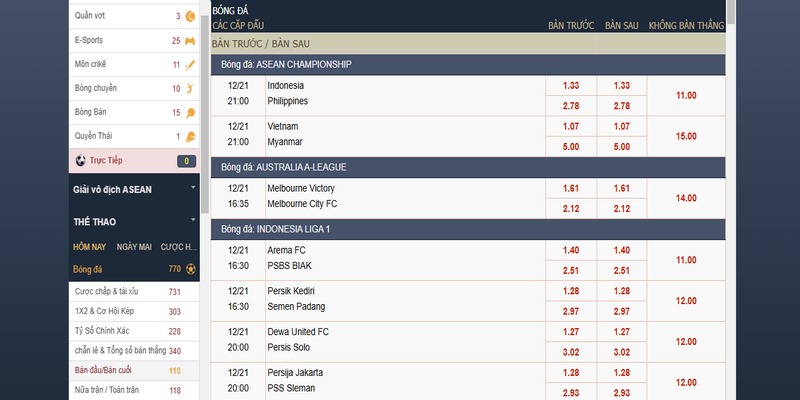Select 14.00 no-goal odds for Melbourne match
This screenshot has height=400, width=800.
(686, 199)
